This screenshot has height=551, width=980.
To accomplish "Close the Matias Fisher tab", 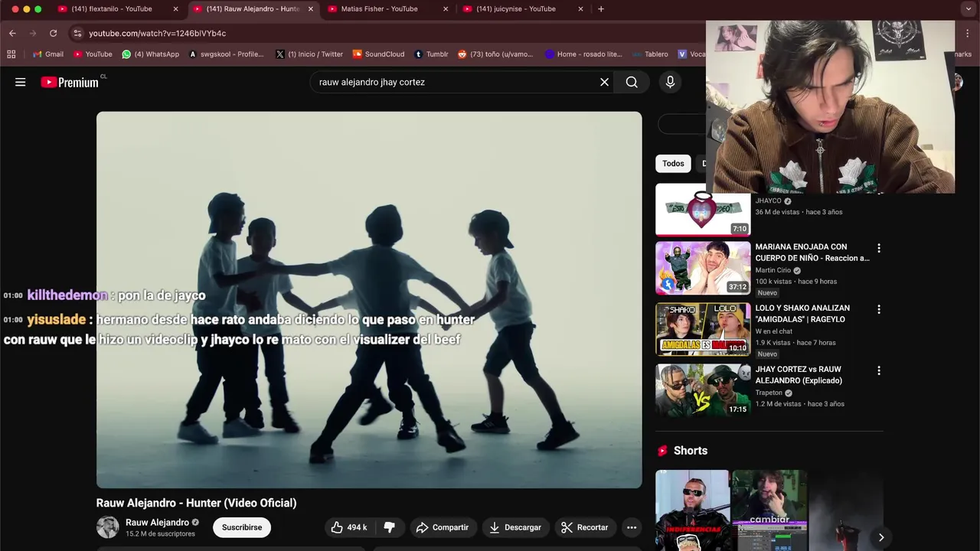I will (446, 9).
